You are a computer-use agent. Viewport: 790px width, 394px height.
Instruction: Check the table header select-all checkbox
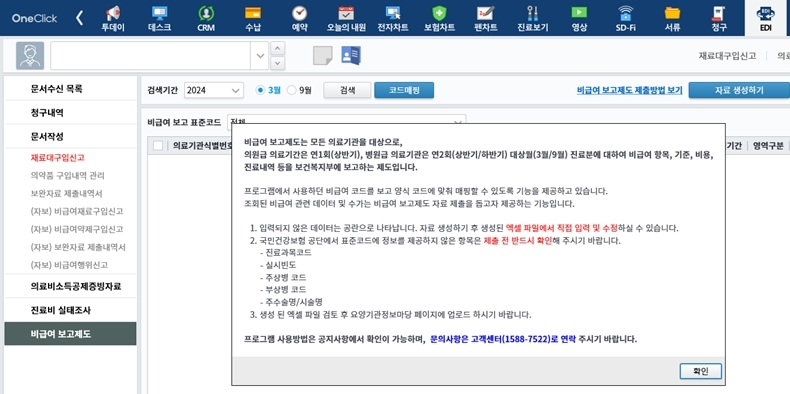tap(158, 146)
